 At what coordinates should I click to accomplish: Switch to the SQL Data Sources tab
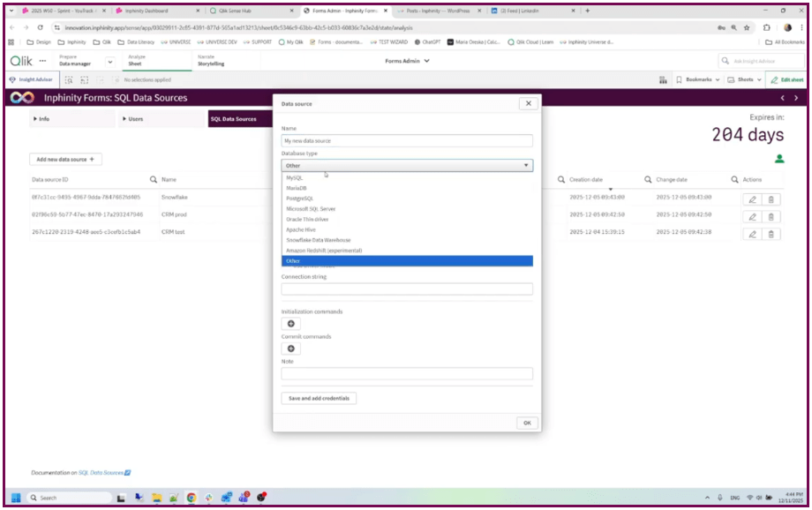coord(240,119)
